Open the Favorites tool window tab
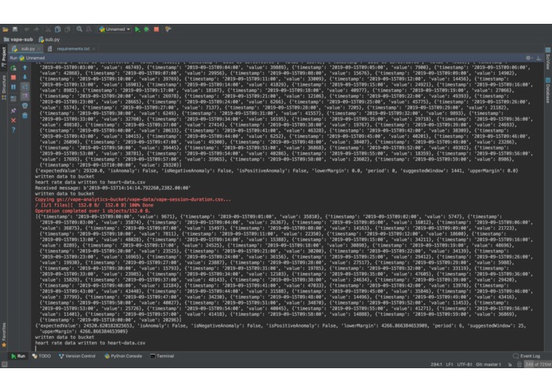552x392 pixels. 4,335
